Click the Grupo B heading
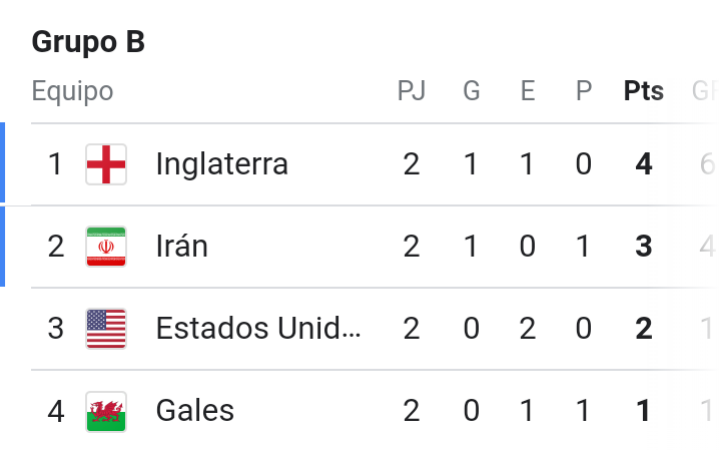This screenshot has width=719, height=457. [x=88, y=42]
